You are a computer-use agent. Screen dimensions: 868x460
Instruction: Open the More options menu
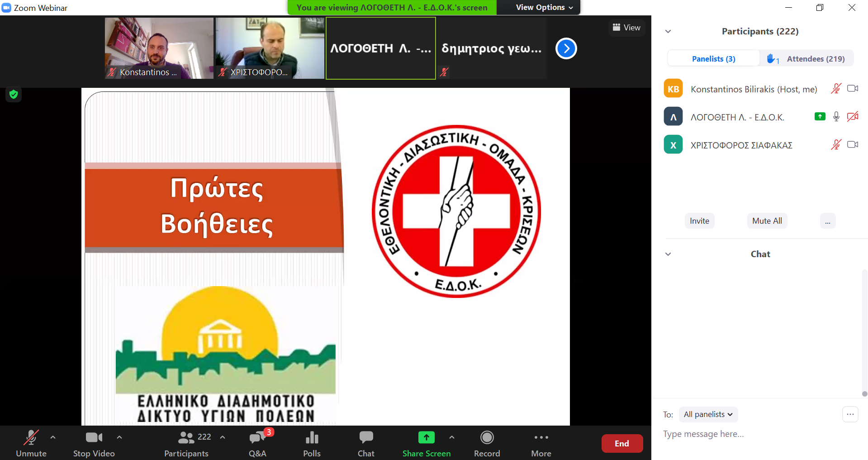tap(541, 443)
